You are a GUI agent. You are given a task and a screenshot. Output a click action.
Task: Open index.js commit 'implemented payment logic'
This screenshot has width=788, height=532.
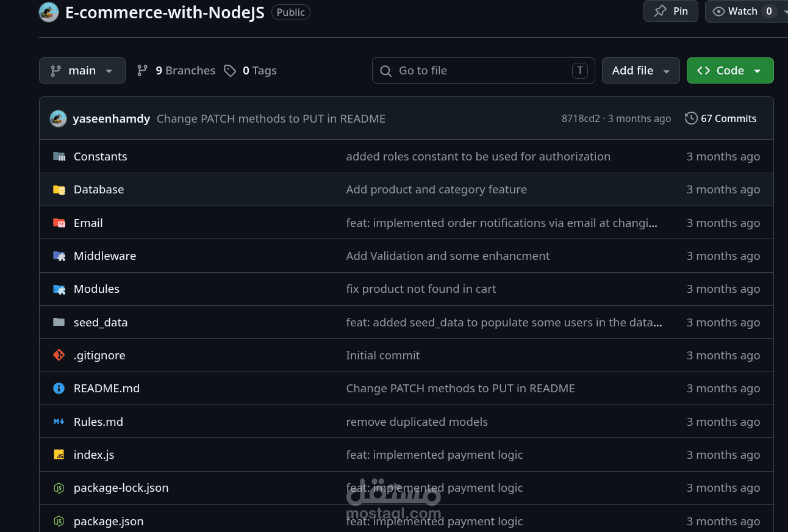pos(434,455)
